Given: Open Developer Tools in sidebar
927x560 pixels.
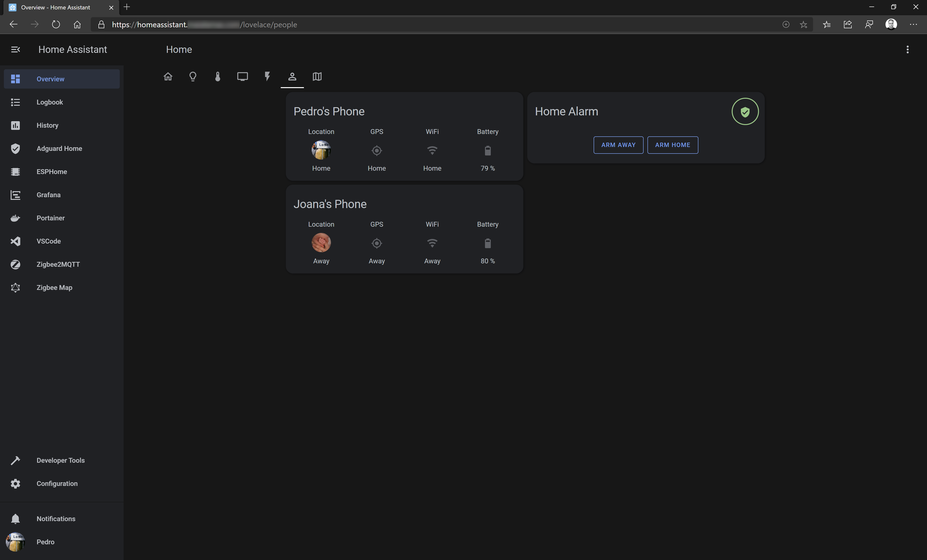Looking at the screenshot, I should coord(60,460).
